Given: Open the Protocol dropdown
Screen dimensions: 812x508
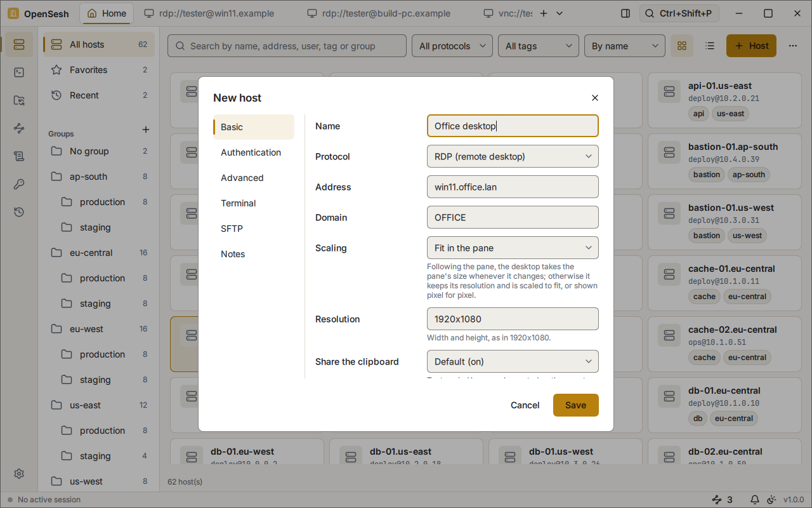Looking at the screenshot, I should click(513, 156).
